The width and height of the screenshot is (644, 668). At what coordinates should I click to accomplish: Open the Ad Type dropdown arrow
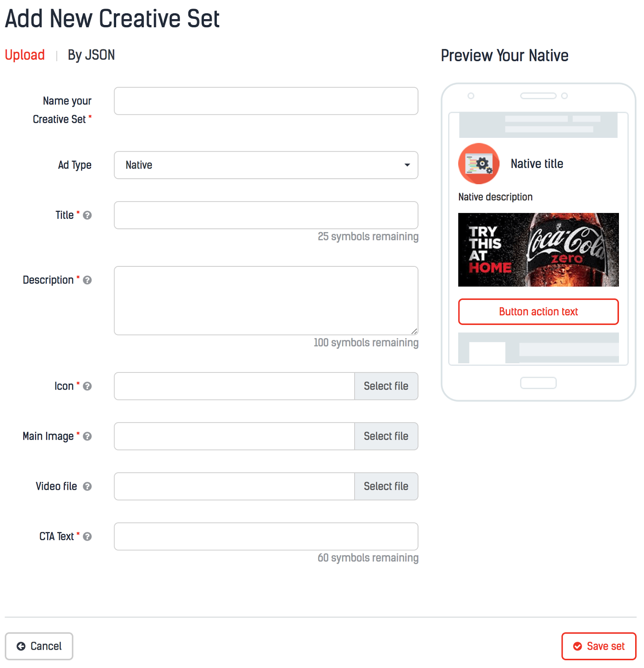coord(407,165)
